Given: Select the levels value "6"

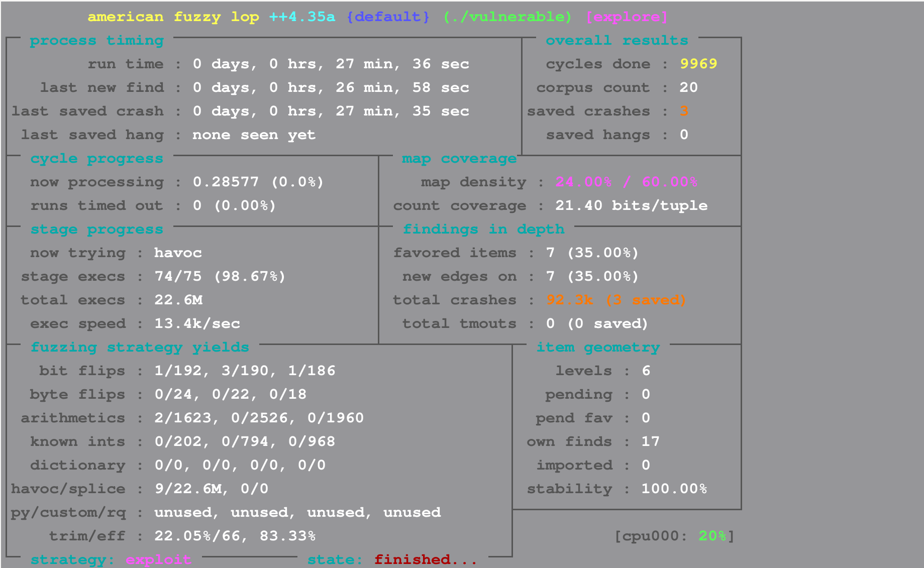Looking at the screenshot, I should point(646,371).
